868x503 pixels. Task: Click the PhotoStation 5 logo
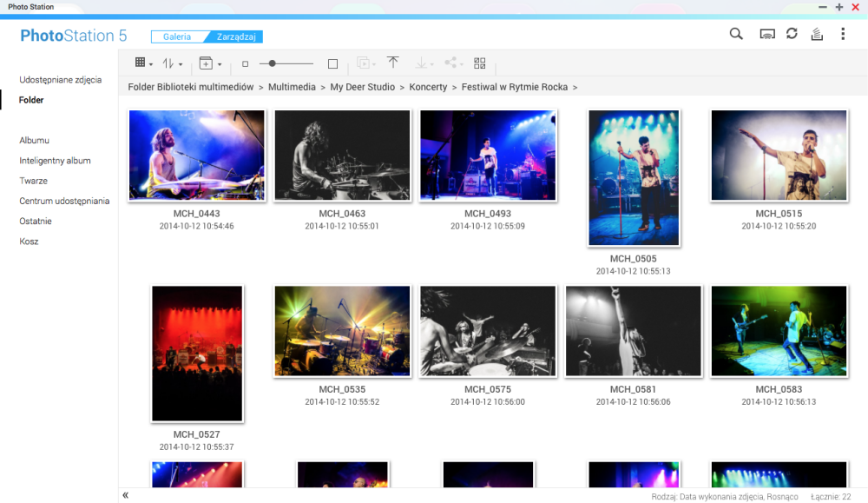click(74, 36)
